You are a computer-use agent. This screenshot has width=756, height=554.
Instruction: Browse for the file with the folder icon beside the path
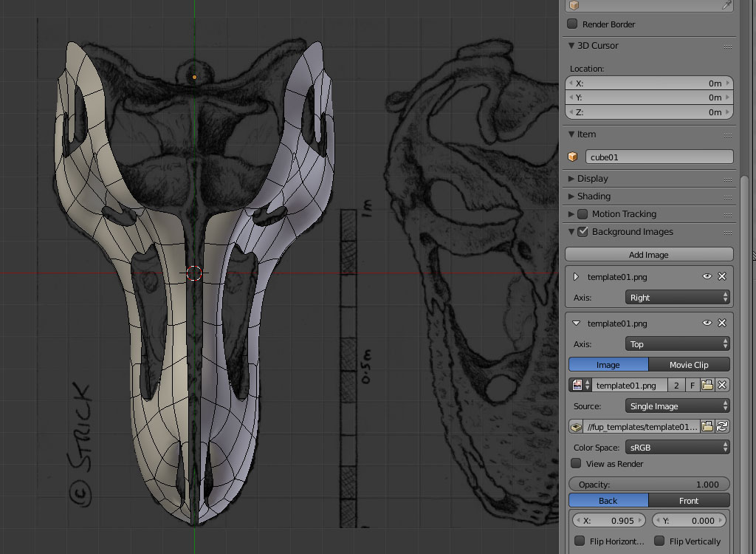[707, 427]
